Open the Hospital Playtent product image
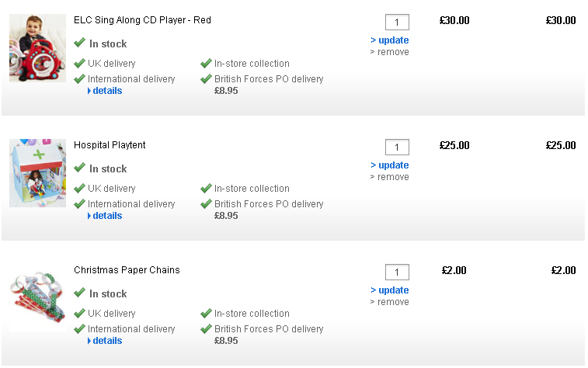Screen dimensions: 588x368 37,173
